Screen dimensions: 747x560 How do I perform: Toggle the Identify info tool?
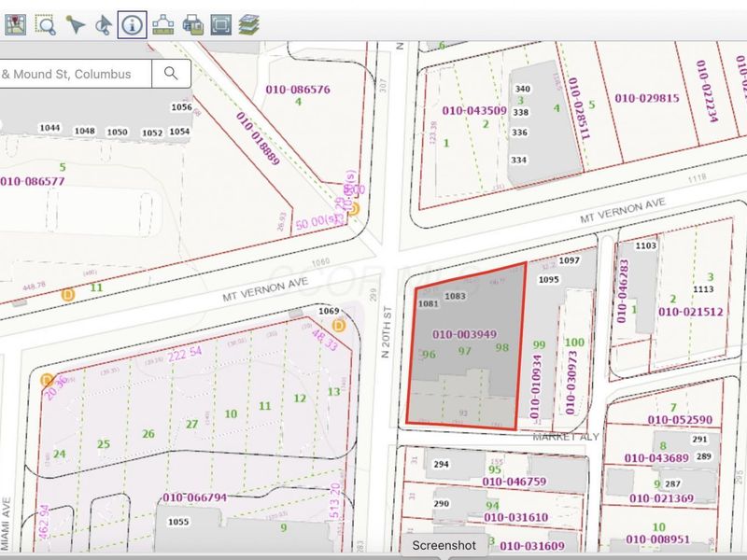click(x=132, y=25)
